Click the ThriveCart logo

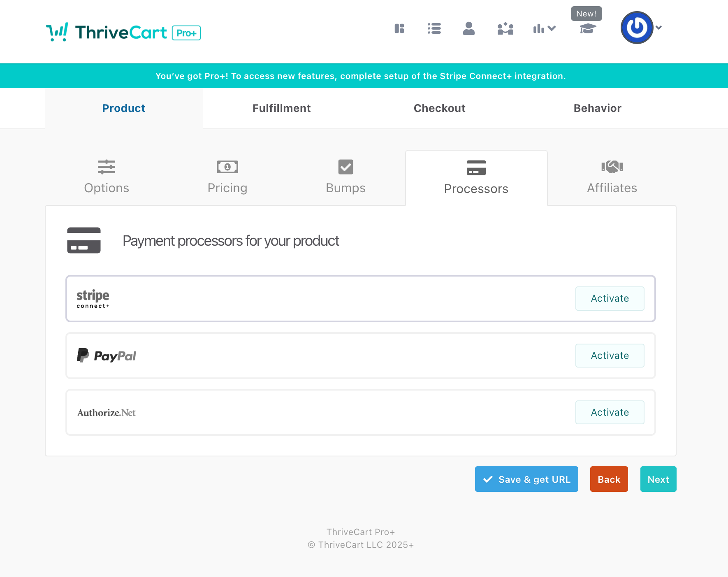coord(123,32)
